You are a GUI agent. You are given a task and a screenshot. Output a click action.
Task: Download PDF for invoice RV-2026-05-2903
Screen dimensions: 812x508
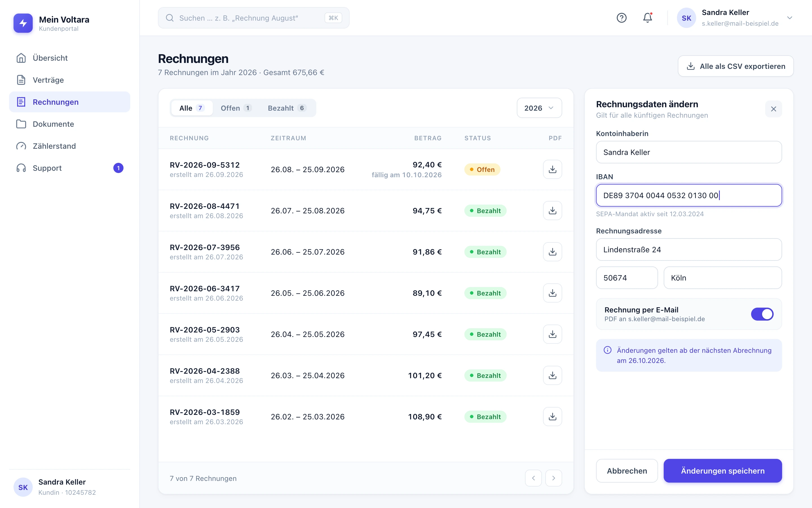(x=552, y=334)
